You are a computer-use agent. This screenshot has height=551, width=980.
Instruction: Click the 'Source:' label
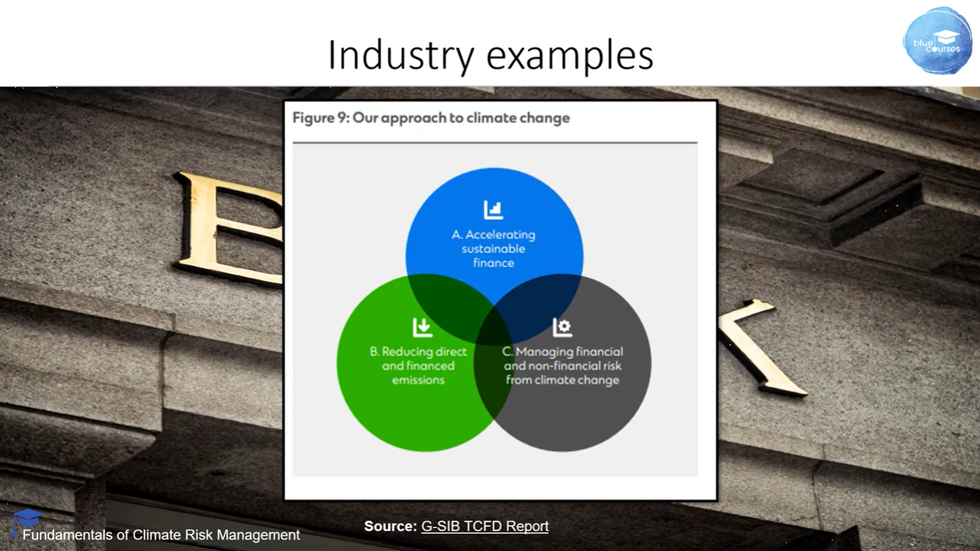click(x=390, y=526)
